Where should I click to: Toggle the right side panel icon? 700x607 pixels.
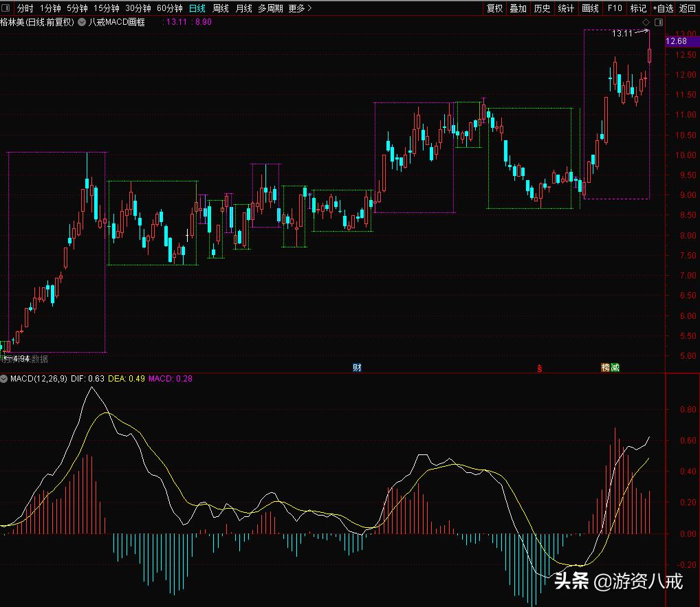pos(658,23)
